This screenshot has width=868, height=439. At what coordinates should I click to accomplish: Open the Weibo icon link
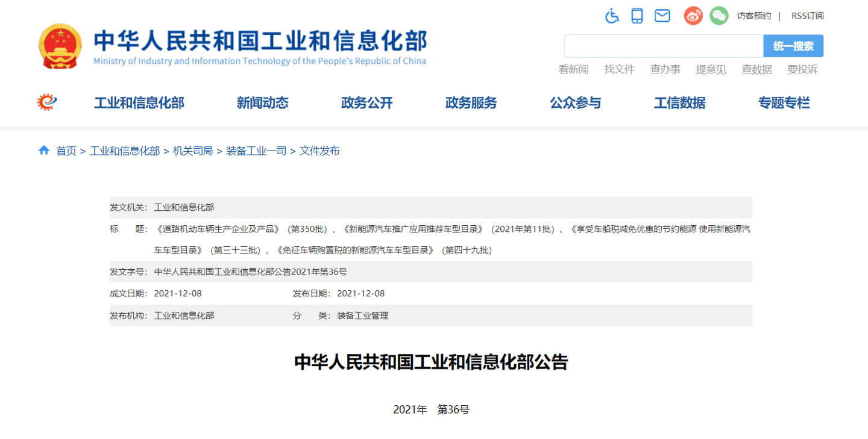(x=693, y=16)
